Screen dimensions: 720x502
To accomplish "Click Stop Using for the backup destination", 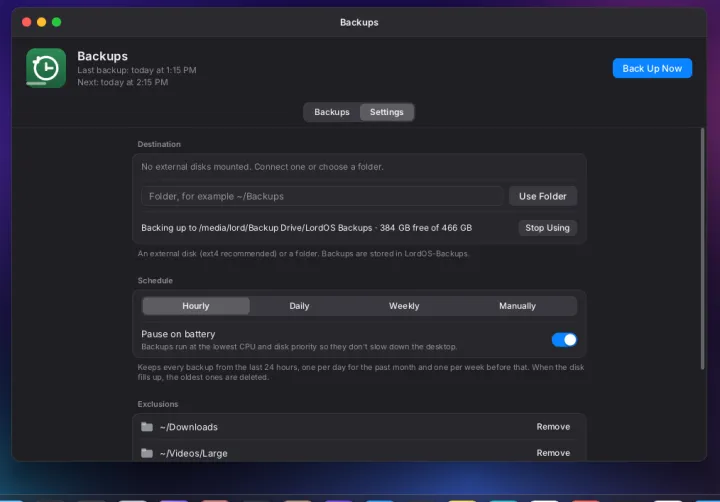I will click(x=547, y=228).
